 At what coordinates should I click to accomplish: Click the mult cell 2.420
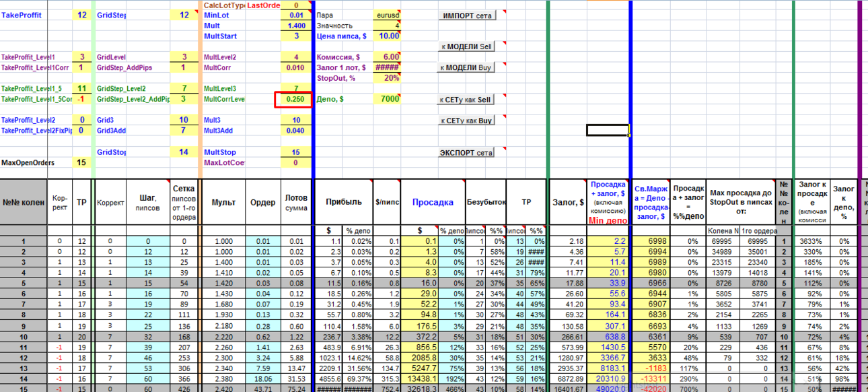click(223, 388)
